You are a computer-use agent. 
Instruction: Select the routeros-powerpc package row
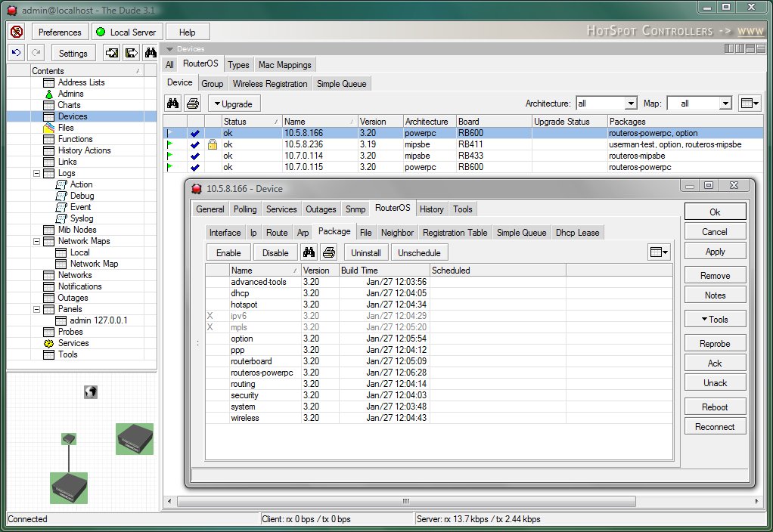(439, 373)
